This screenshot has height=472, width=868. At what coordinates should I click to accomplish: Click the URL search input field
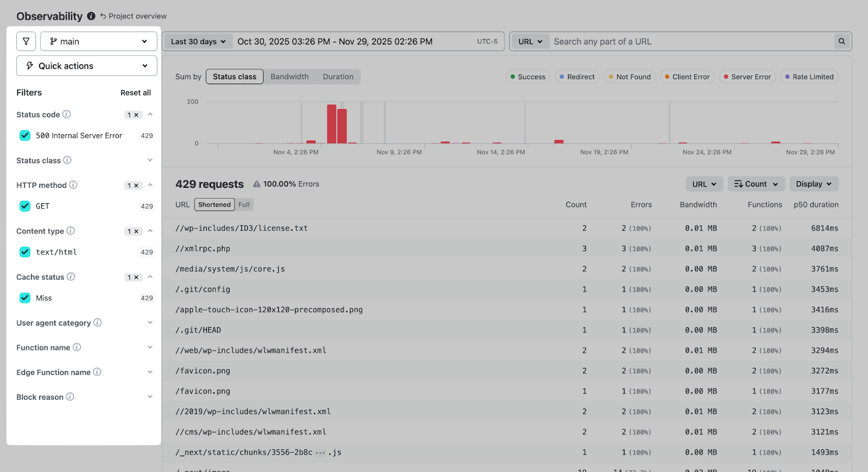[x=691, y=41]
